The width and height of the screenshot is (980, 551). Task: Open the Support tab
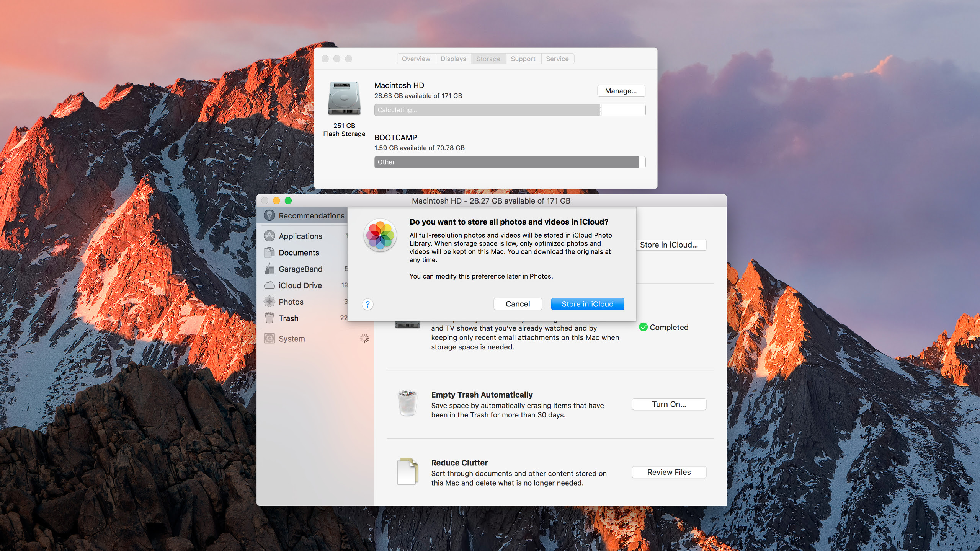click(523, 59)
